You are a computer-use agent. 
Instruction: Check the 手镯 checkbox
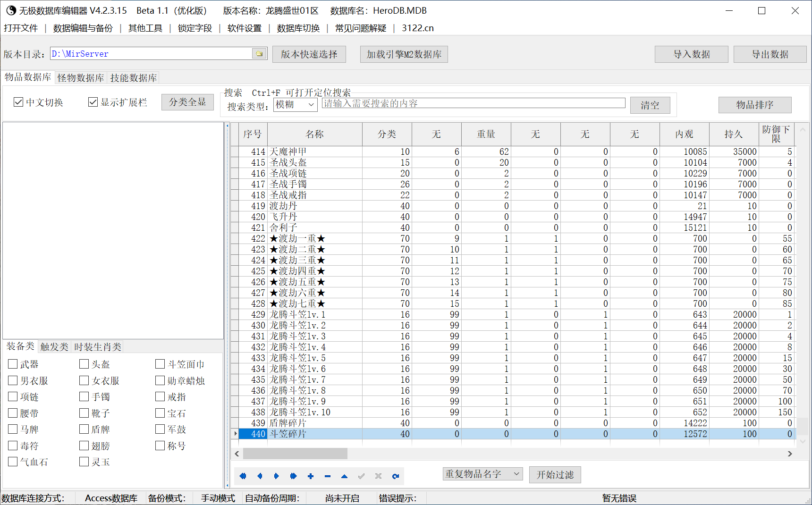pyautogui.click(x=84, y=396)
